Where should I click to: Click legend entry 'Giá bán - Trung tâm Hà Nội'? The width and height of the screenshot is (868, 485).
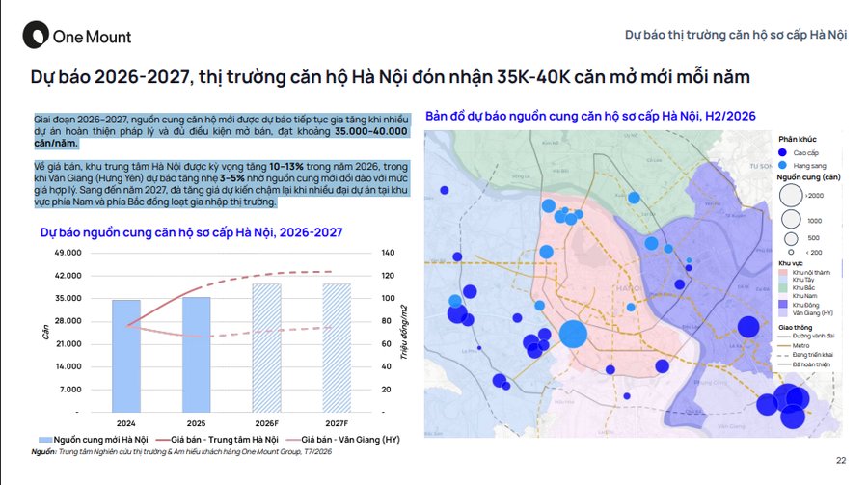click(217, 440)
